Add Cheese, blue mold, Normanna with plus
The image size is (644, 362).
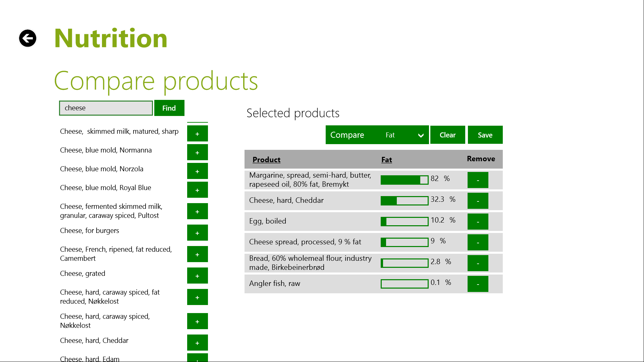197,153
